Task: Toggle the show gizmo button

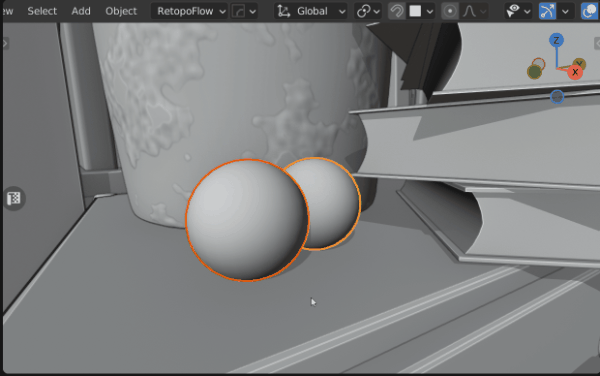Action: [x=547, y=11]
